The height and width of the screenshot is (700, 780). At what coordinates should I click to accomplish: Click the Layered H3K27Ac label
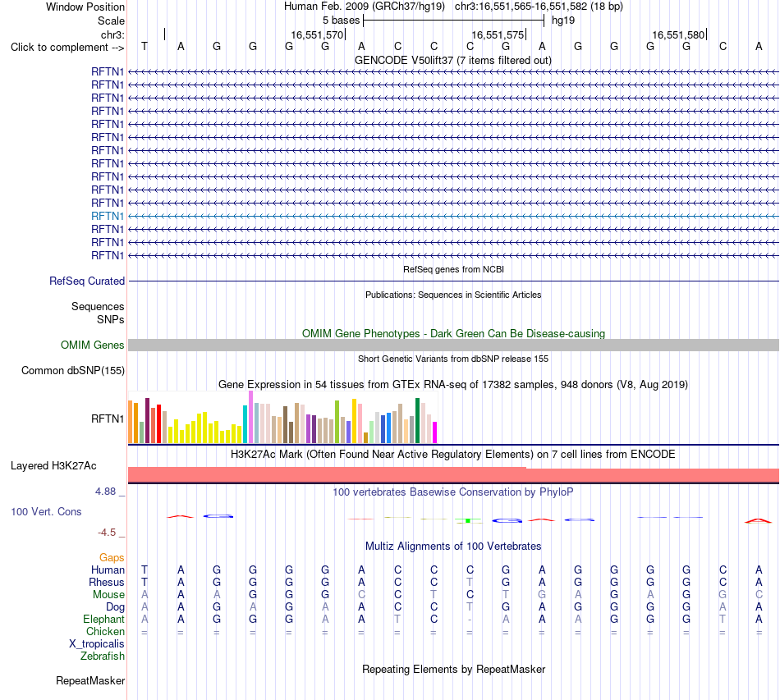[x=53, y=466]
